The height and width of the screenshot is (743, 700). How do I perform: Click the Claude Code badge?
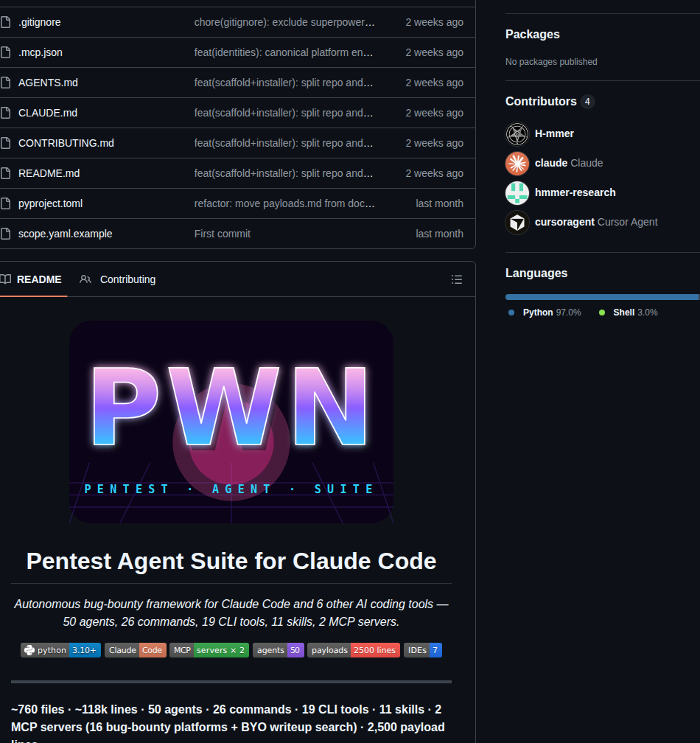136,650
